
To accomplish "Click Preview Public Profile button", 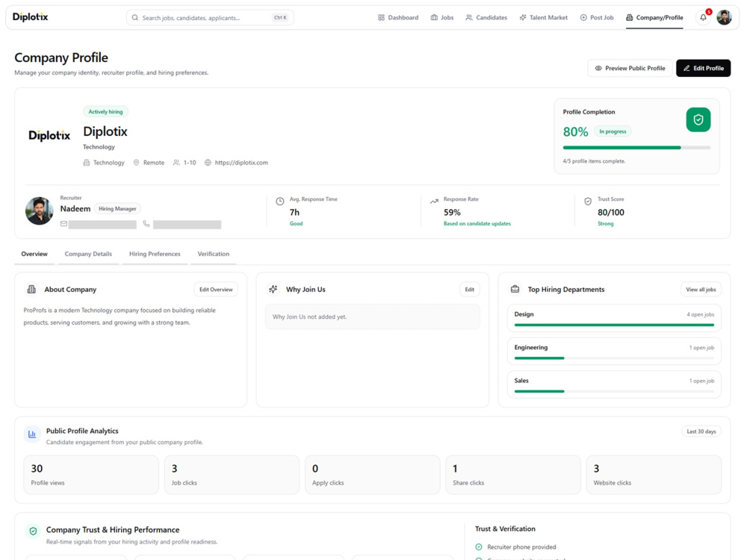I will tap(630, 68).
